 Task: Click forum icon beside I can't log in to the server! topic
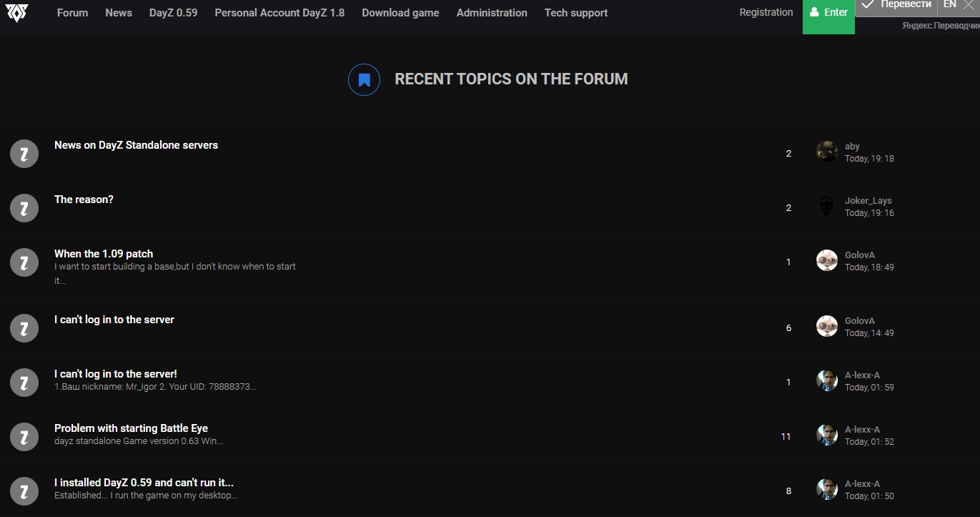(24, 383)
